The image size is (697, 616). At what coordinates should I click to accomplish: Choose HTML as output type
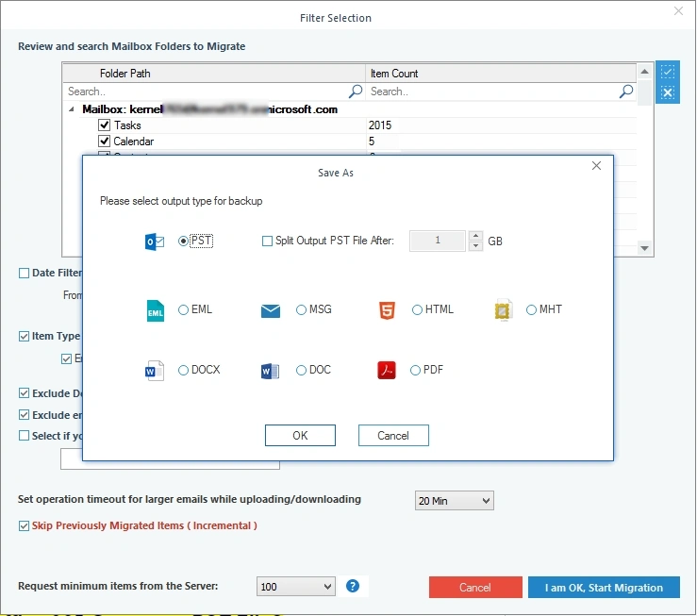(x=417, y=309)
